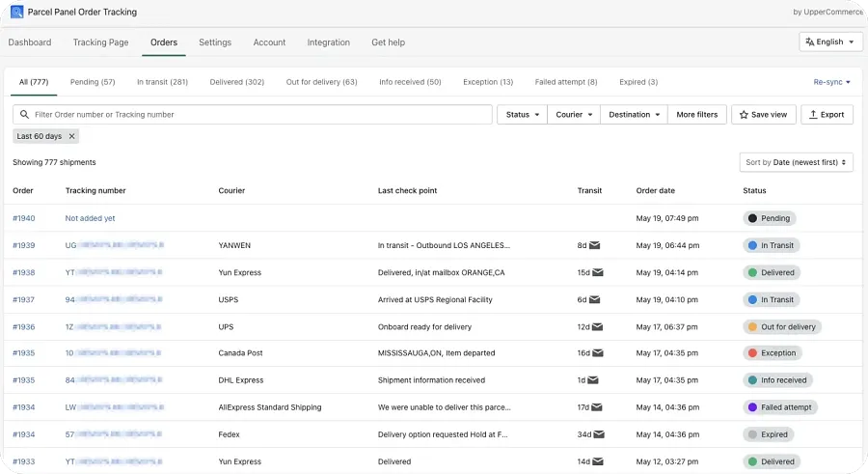868x474 pixels.
Task: Open the Status filter dropdown
Action: pyautogui.click(x=522, y=114)
